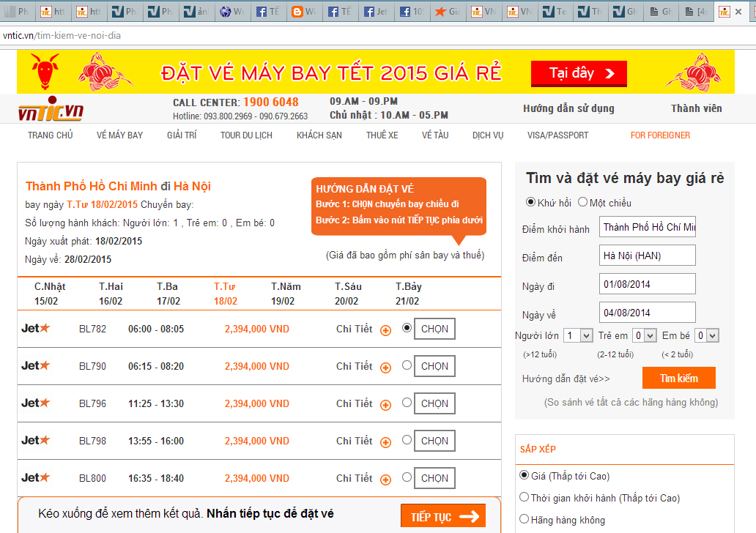Click Jetstar logo on BL798 row
Image resolution: width=756 pixels, height=533 pixels.
click(x=36, y=441)
